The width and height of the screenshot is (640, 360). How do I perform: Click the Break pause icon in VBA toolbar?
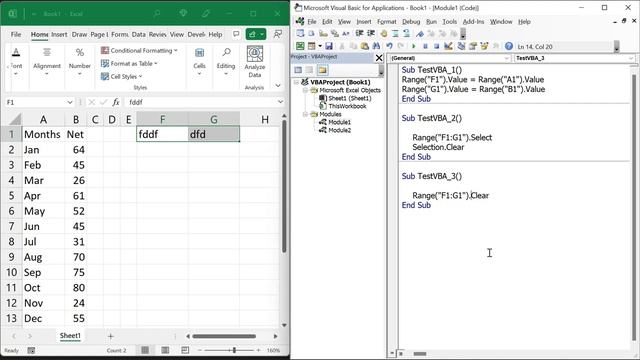(x=425, y=46)
